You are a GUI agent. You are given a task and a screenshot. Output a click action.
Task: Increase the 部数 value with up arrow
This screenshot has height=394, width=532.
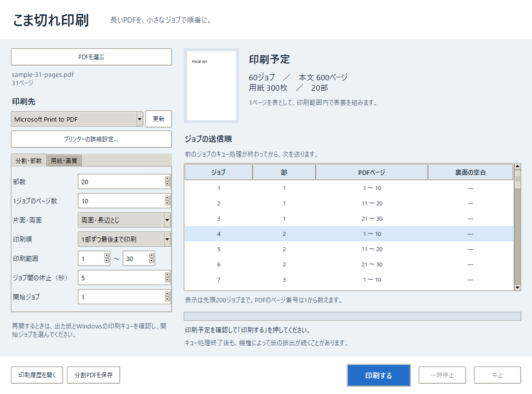click(x=167, y=178)
